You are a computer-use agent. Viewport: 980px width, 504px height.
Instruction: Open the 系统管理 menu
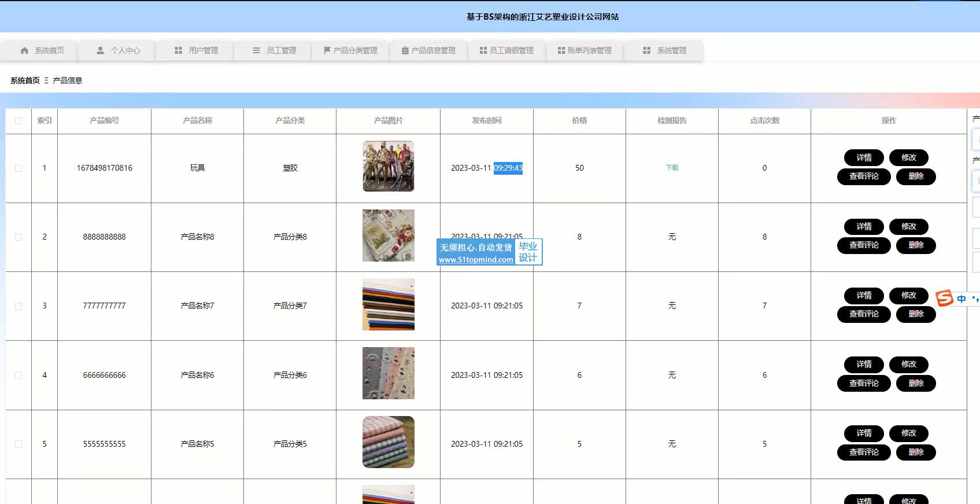[664, 50]
